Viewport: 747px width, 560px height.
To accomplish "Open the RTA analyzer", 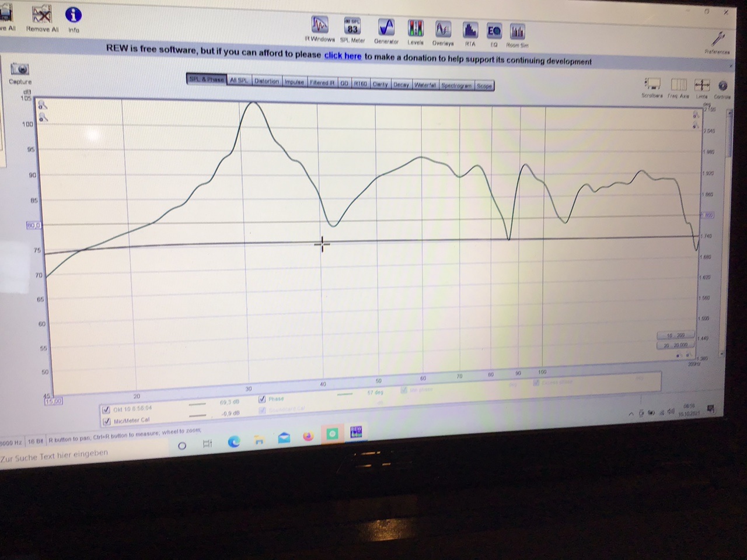I will pos(470,31).
